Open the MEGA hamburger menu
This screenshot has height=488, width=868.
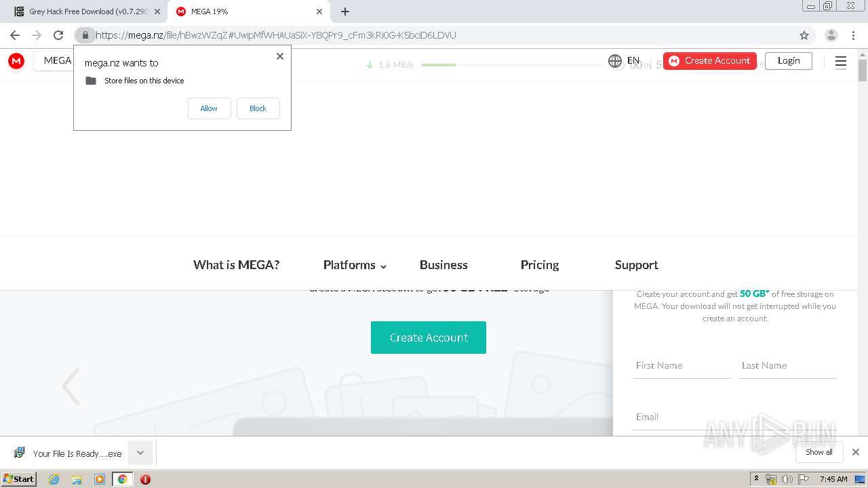click(841, 62)
